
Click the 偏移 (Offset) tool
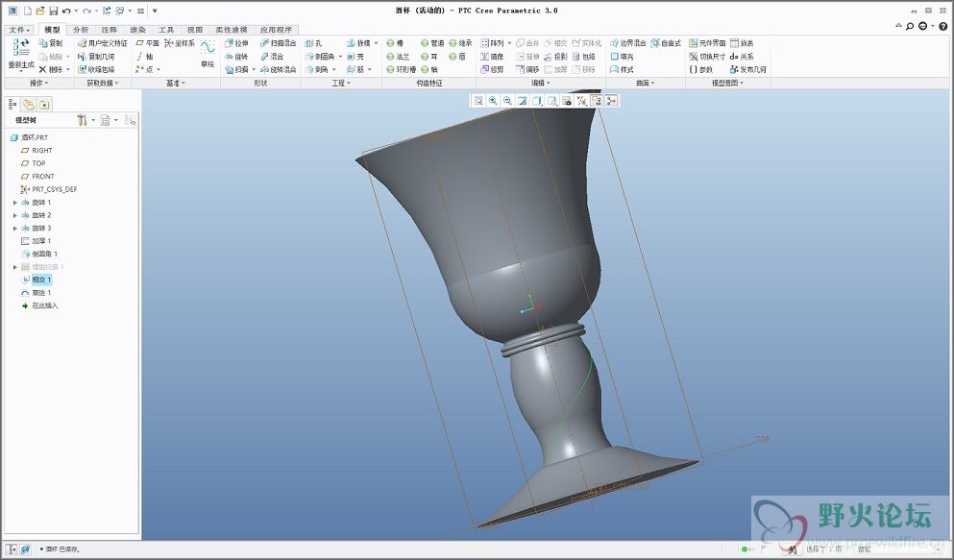click(527, 70)
